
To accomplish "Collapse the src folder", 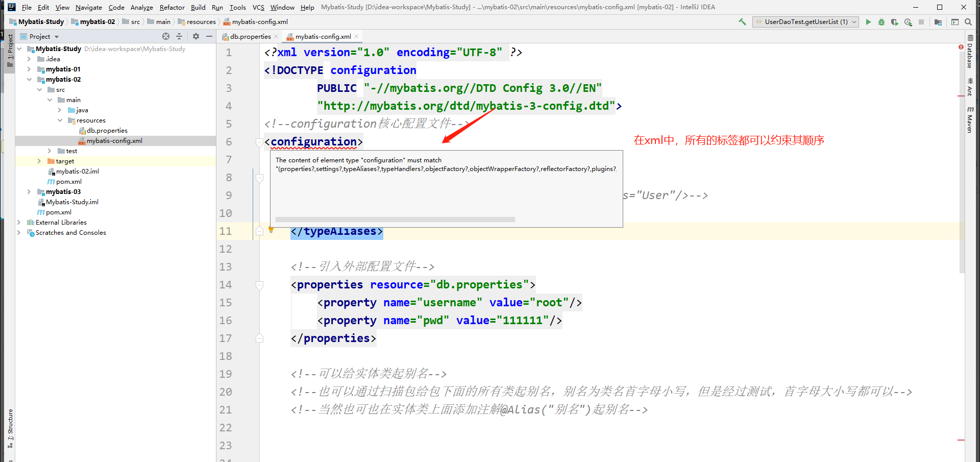I will [x=39, y=90].
